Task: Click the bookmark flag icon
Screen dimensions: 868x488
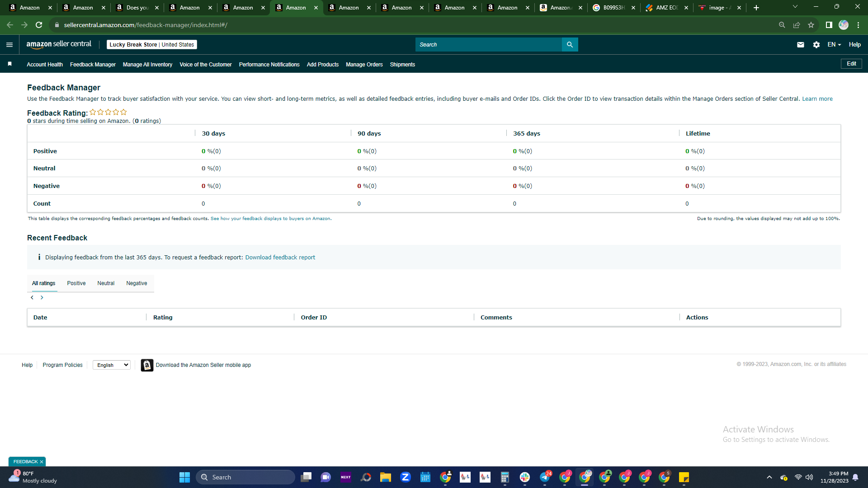Action: point(9,64)
